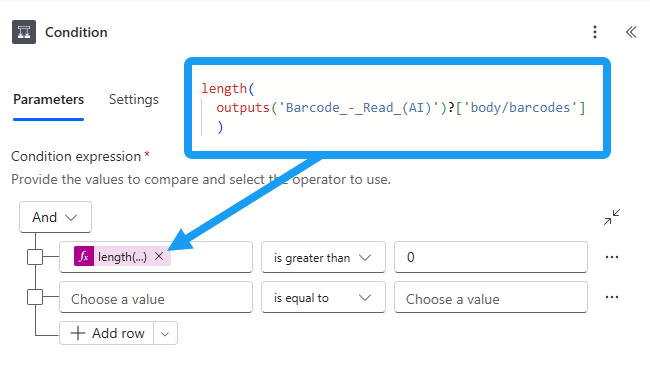Click left Choose a value field

156,297
